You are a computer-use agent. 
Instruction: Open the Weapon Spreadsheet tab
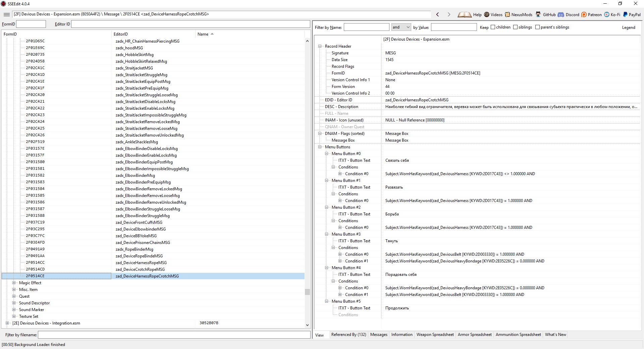click(x=435, y=335)
